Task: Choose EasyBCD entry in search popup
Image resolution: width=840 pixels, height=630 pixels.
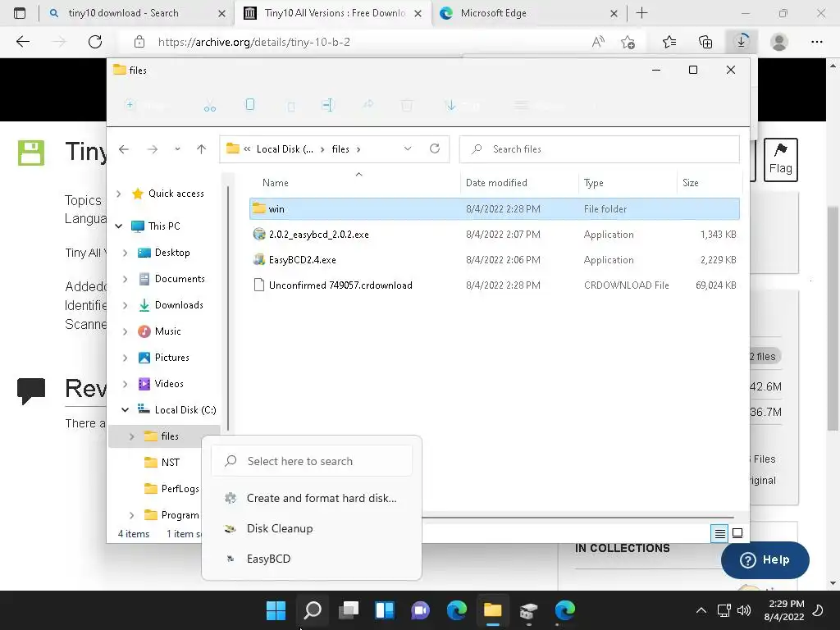Action: click(x=311, y=559)
